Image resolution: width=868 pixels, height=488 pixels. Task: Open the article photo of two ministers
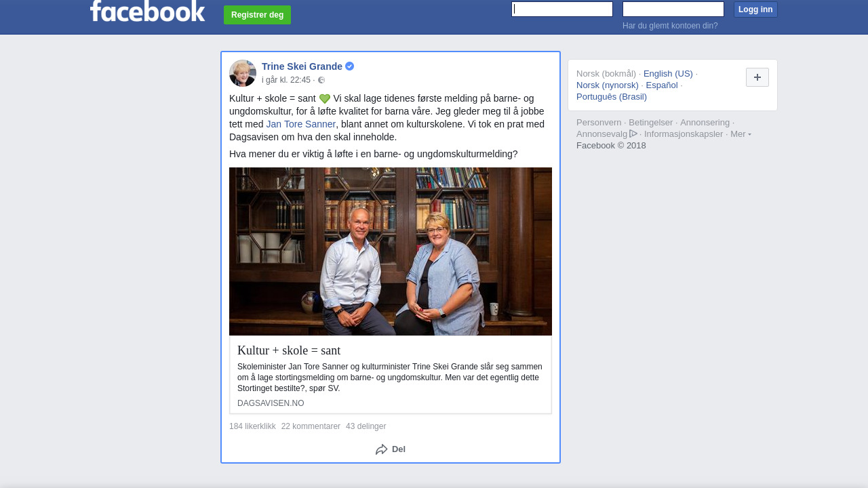(x=391, y=251)
